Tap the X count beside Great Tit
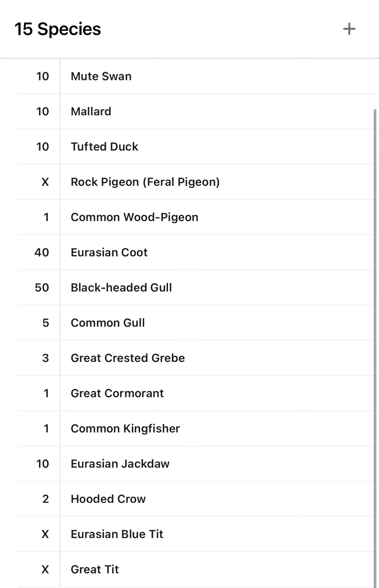The image size is (379, 588). pyautogui.click(x=45, y=569)
